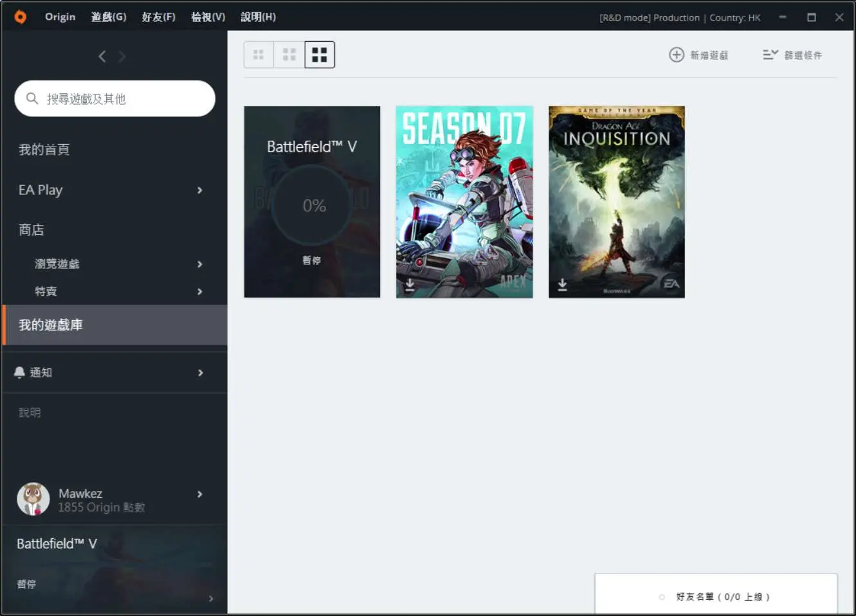Click the search magnifier icon
The height and width of the screenshot is (616, 856).
[x=32, y=98]
